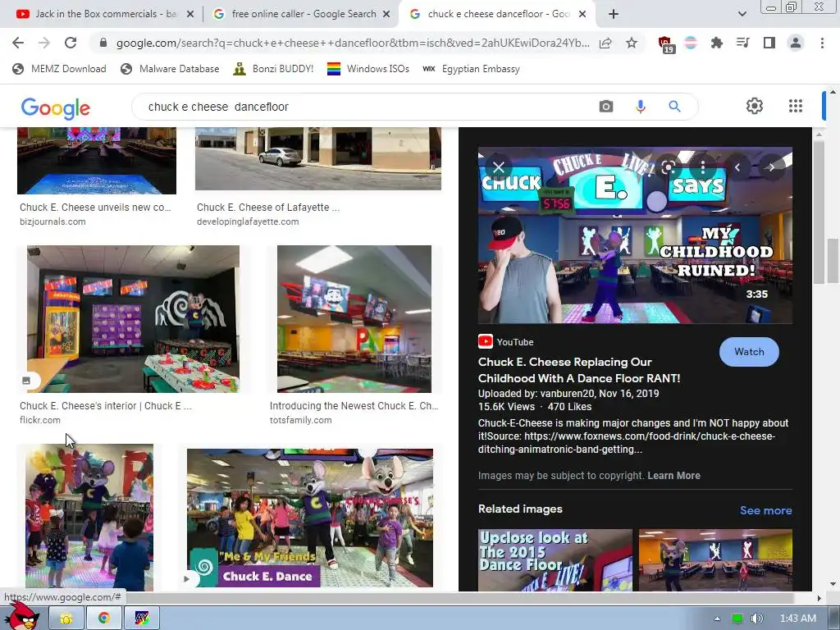Open MEMZ Download bookmark
Viewport: 840px width, 630px height.
tap(59, 69)
